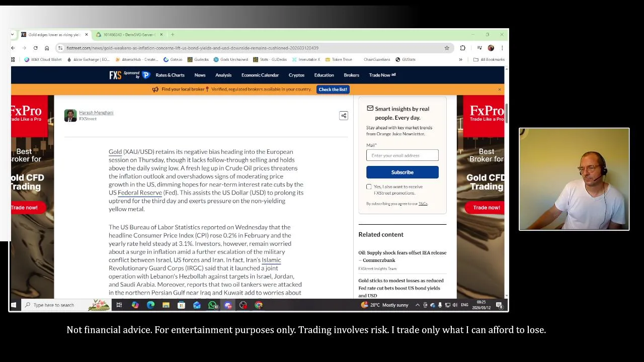The width and height of the screenshot is (644, 362).
Task: Bookmark this page with the star icon
Action: click(x=447, y=48)
